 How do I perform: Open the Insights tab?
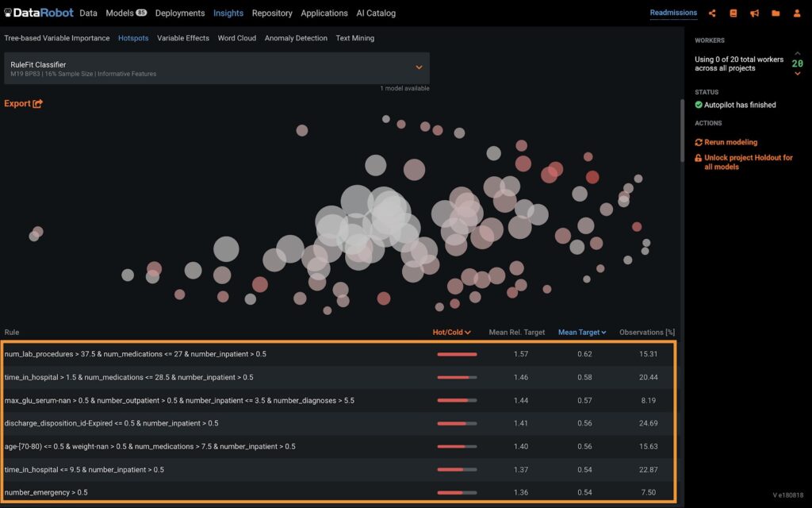point(228,13)
